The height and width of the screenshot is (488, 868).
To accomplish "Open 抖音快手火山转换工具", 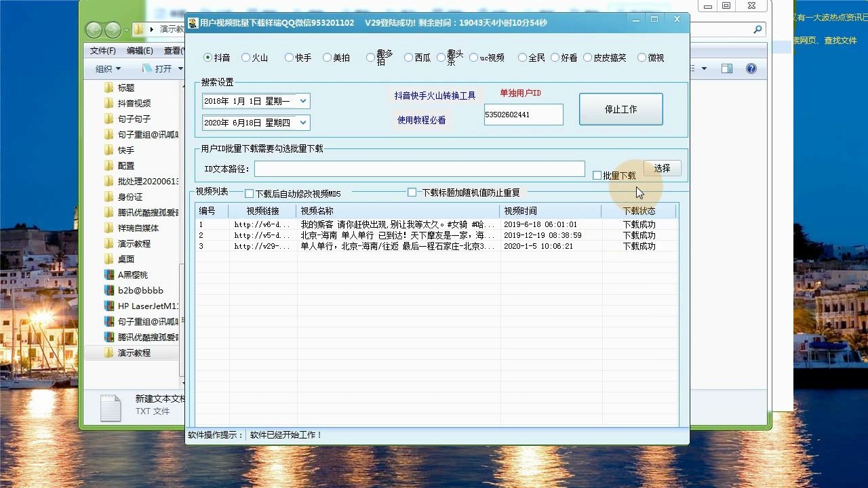I will click(435, 96).
